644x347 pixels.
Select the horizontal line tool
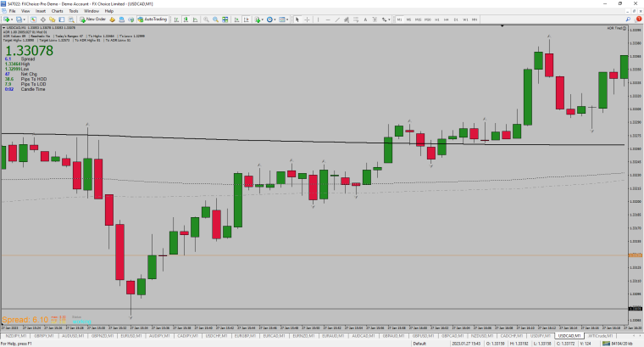coord(328,20)
